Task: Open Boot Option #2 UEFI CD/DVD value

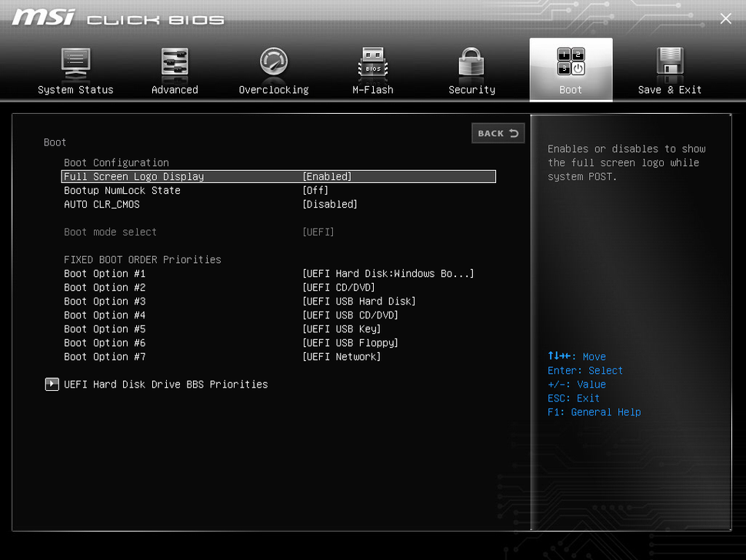Action: pyautogui.click(x=338, y=288)
